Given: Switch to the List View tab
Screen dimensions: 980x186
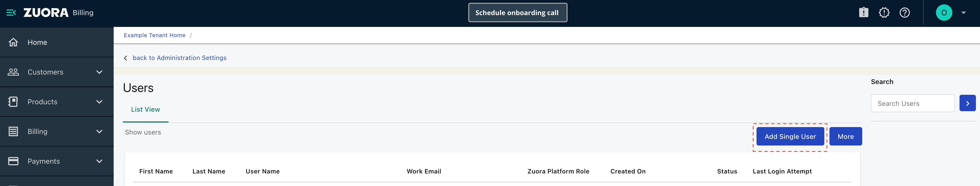Looking at the screenshot, I should click(145, 110).
